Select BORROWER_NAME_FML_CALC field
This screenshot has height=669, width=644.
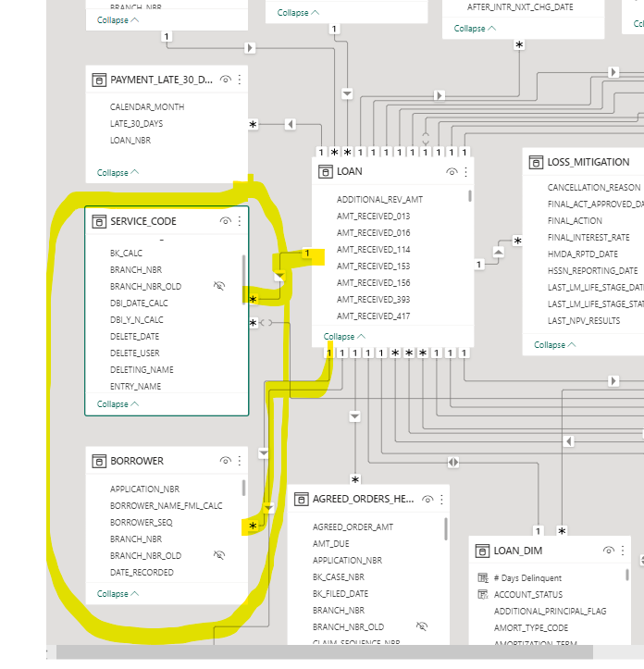coord(166,505)
